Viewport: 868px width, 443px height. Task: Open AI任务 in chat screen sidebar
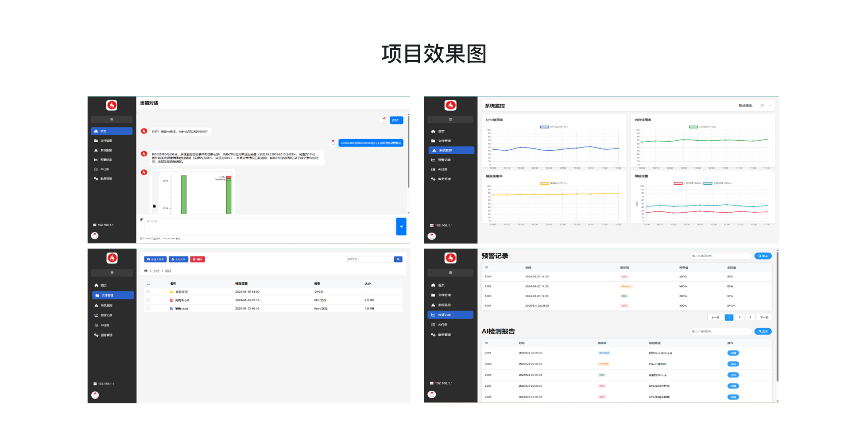tap(112, 169)
